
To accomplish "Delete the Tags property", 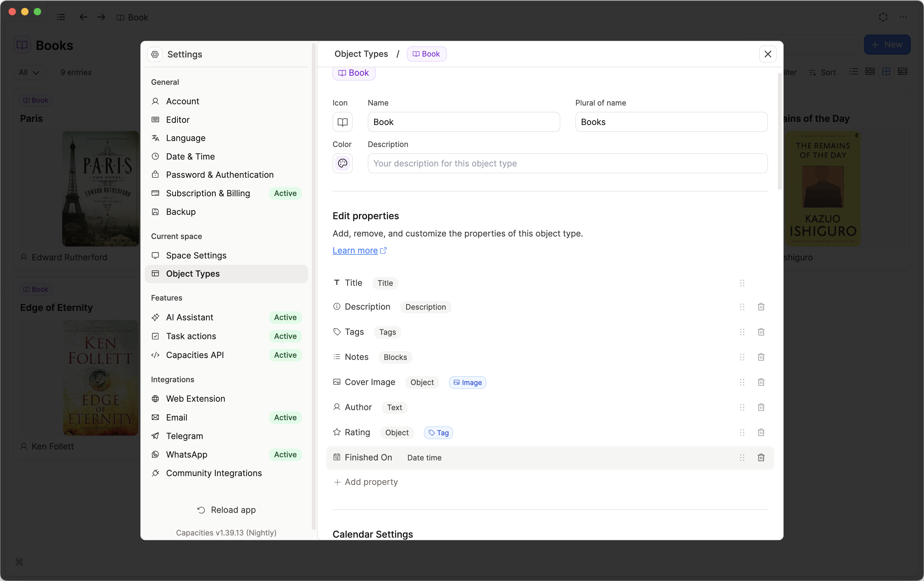I will 761,332.
